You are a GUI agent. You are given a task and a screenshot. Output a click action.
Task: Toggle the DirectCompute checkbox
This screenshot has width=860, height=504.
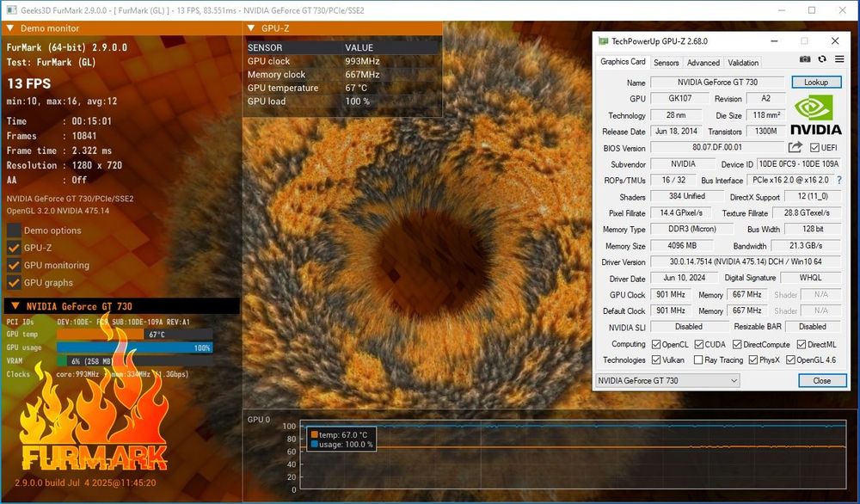point(737,344)
